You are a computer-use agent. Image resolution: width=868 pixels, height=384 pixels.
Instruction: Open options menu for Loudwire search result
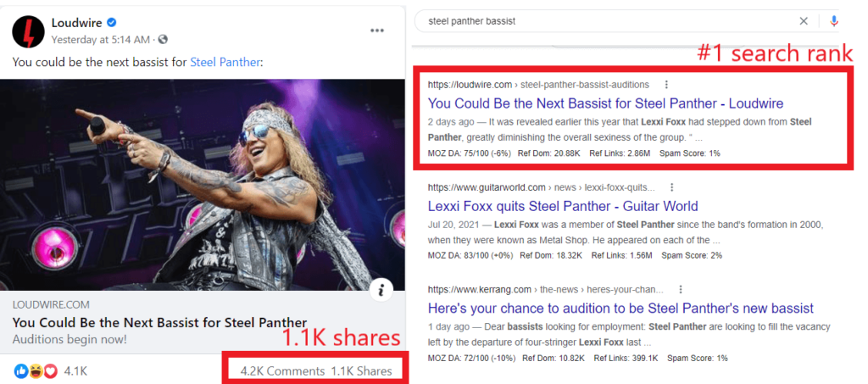pos(666,85)
